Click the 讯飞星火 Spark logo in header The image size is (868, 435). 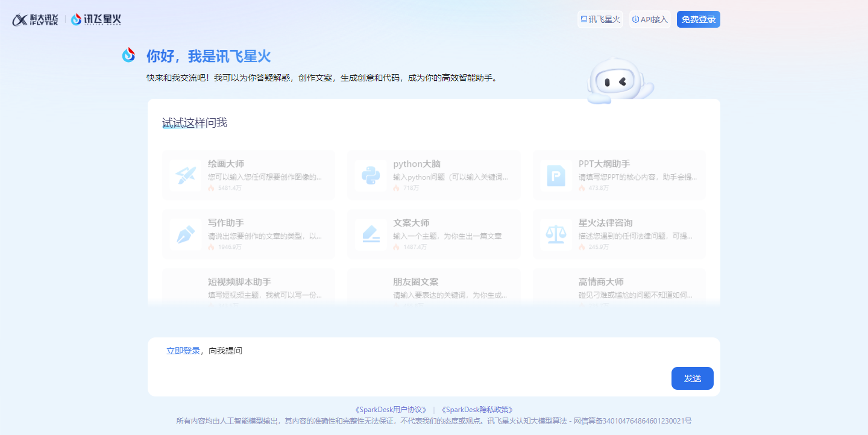coord(96,19)
